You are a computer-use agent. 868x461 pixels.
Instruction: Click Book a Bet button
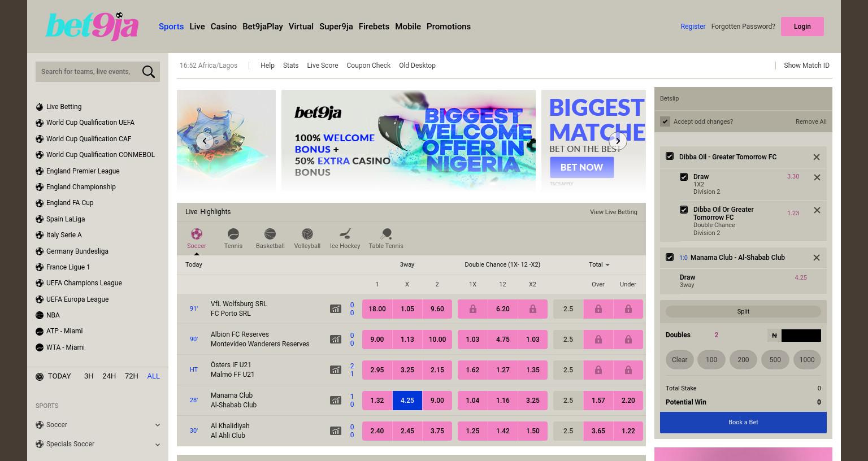(743, 423)
